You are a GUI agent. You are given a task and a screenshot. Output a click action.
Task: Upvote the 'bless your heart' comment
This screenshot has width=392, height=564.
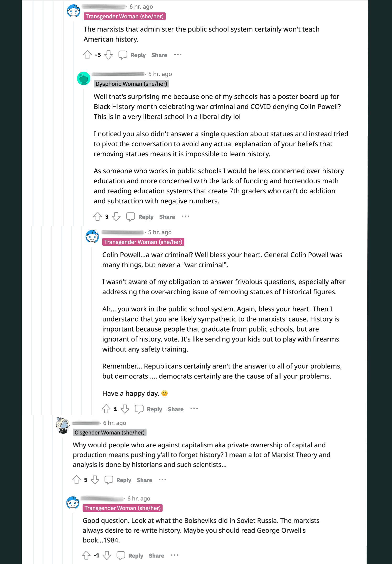click(106, 409)
